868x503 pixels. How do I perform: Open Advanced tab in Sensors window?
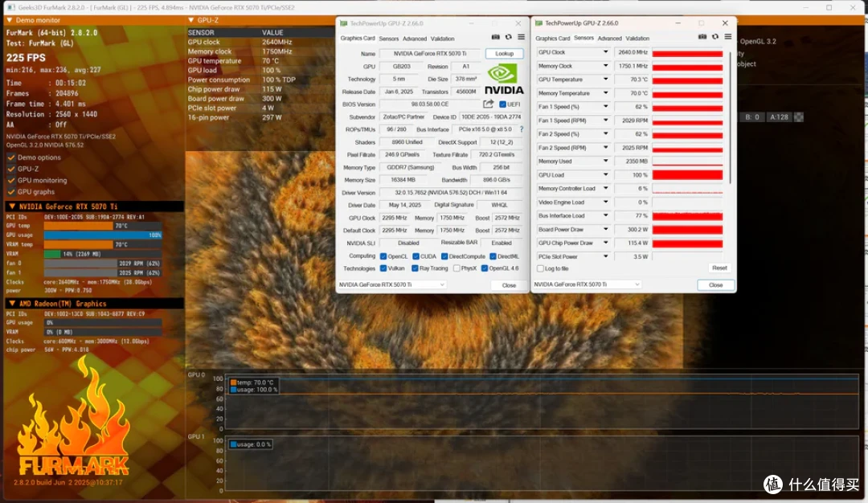[x=609, y=39]
